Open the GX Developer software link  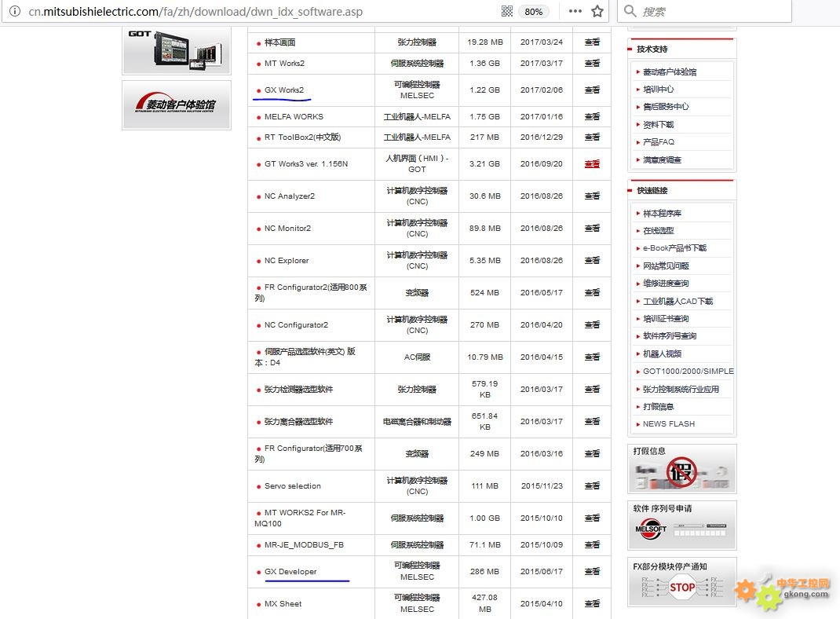[x=290, y=572]
